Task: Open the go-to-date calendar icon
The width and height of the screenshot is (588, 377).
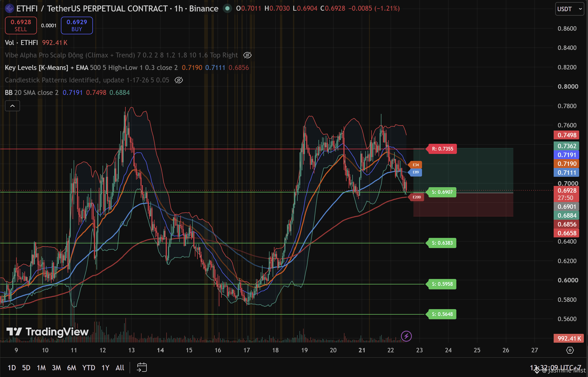Action: pos(142,367)
